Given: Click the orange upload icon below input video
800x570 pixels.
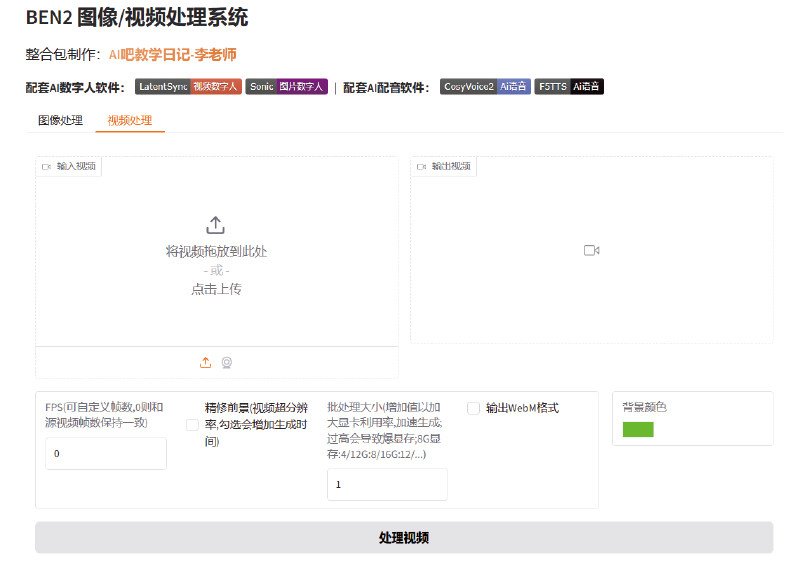Looking at the screenshot, I should pyautogui.click(x=206, y=362).
